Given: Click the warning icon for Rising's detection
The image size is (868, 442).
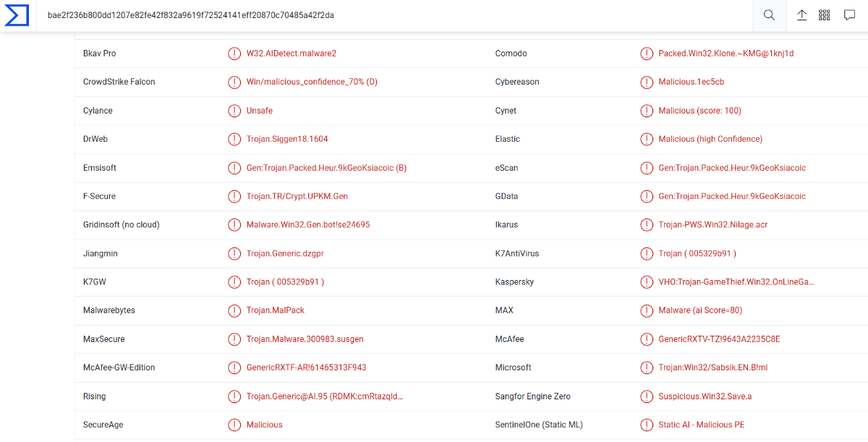Looking at the screenshot, I should (234, 396).
